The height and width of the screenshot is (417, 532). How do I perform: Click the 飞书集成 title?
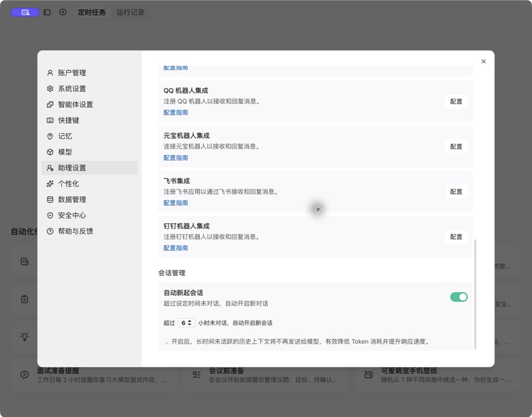tap(177, 181)
